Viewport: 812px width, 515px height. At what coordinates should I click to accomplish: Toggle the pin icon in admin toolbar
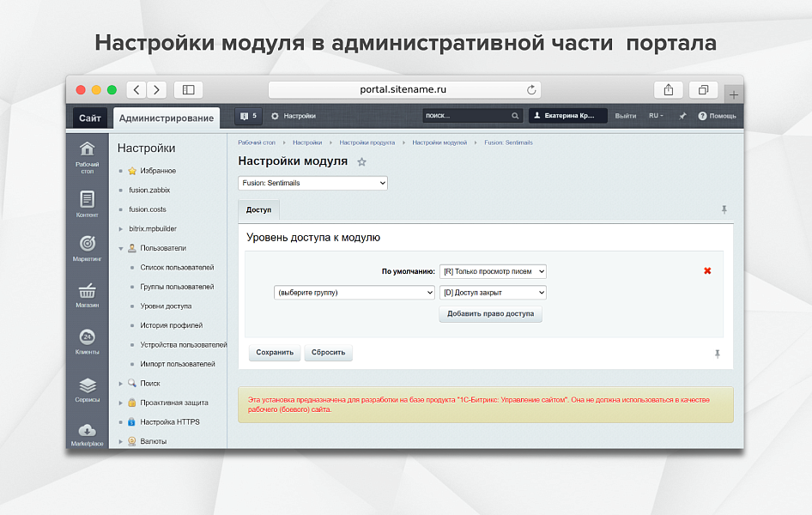682,116
